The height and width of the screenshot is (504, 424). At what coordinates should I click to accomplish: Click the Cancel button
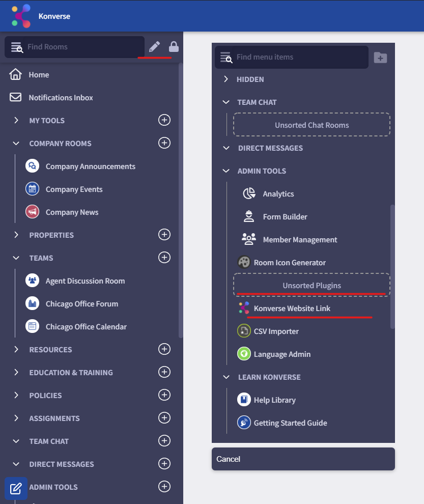point(303,459)
